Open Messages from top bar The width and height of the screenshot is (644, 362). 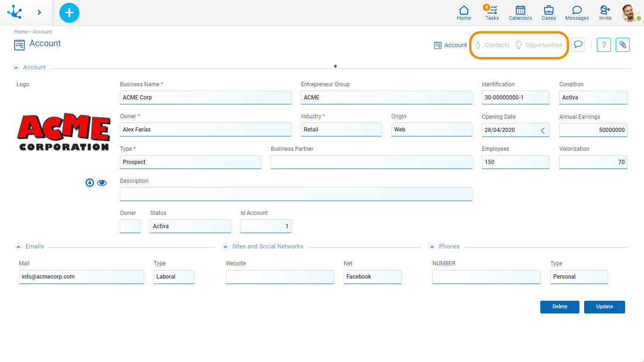[577, 13]
